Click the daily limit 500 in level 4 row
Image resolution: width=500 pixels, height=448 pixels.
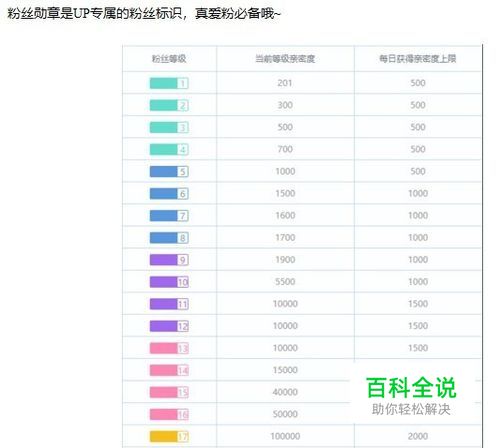coord(418,149)
